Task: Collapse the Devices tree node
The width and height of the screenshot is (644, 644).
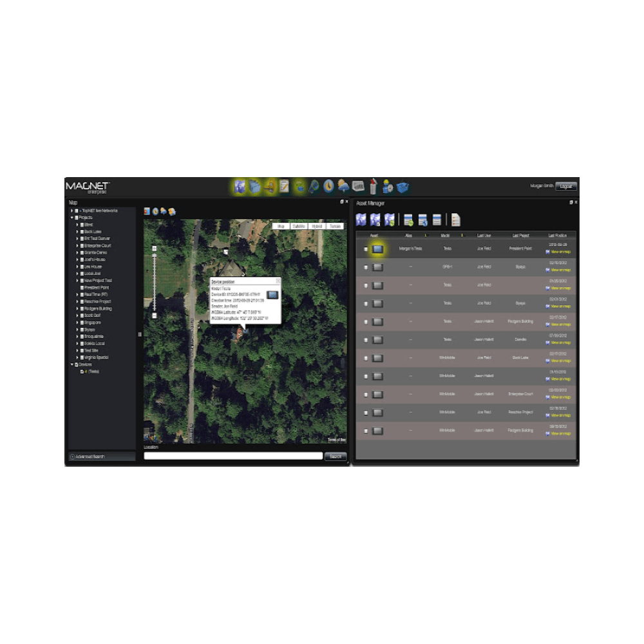Action: pyautogui.click(x=72, y=365)
